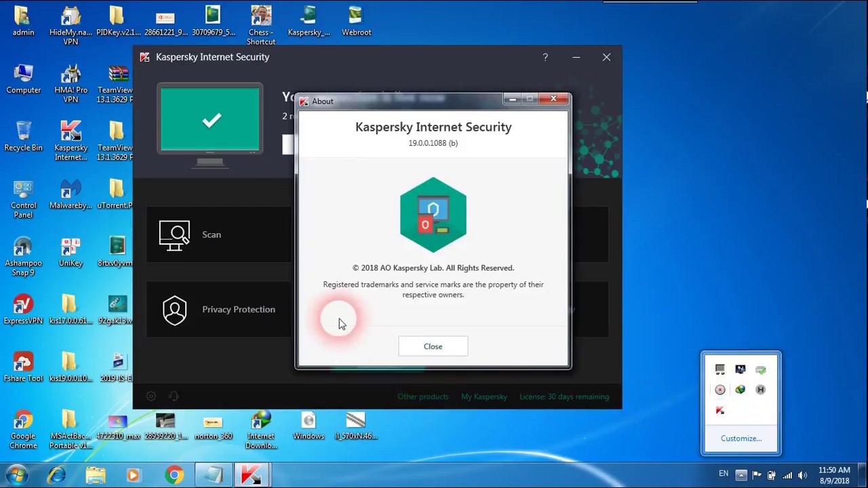Open Windows Explorer from the taskbar
This screenshot has width=868, height=488.
(96, 475)
